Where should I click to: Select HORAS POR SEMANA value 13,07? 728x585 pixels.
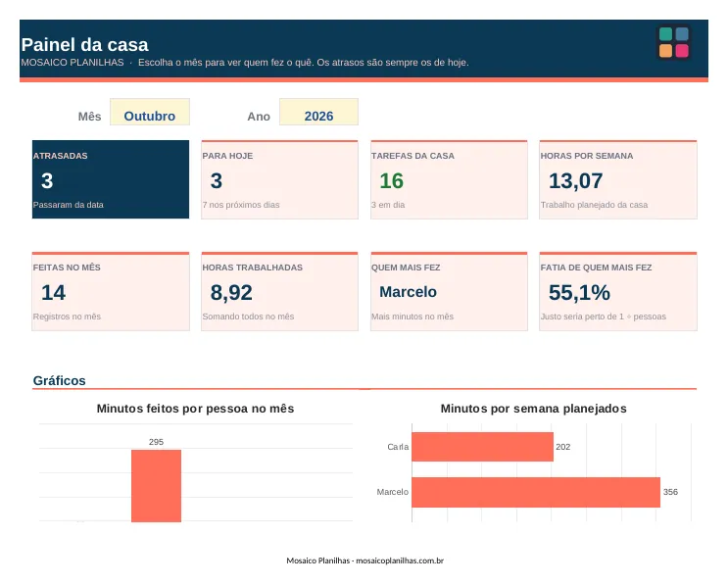(x=576, y=180)
